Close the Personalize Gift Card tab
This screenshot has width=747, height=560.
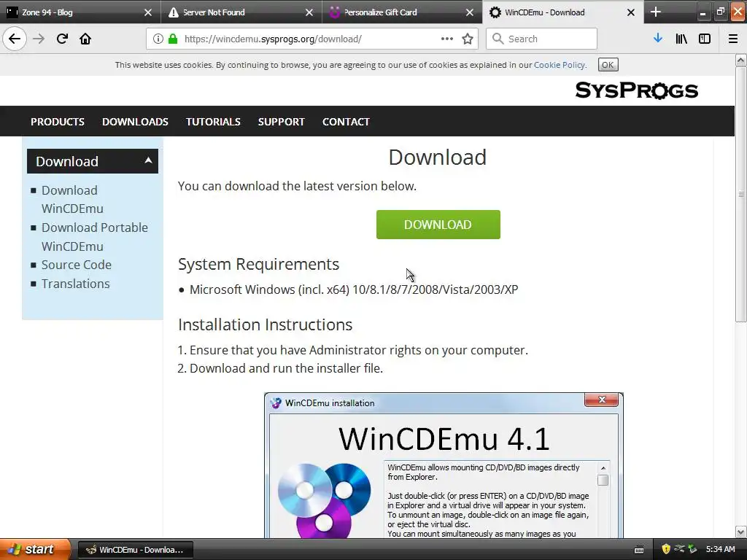pyautogui.click(x=470, y=12)
